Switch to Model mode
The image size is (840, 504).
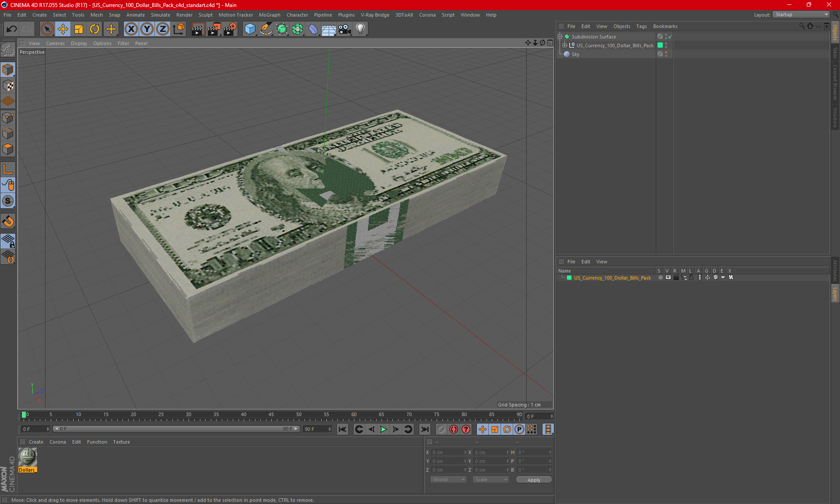(x=8, y=70)
